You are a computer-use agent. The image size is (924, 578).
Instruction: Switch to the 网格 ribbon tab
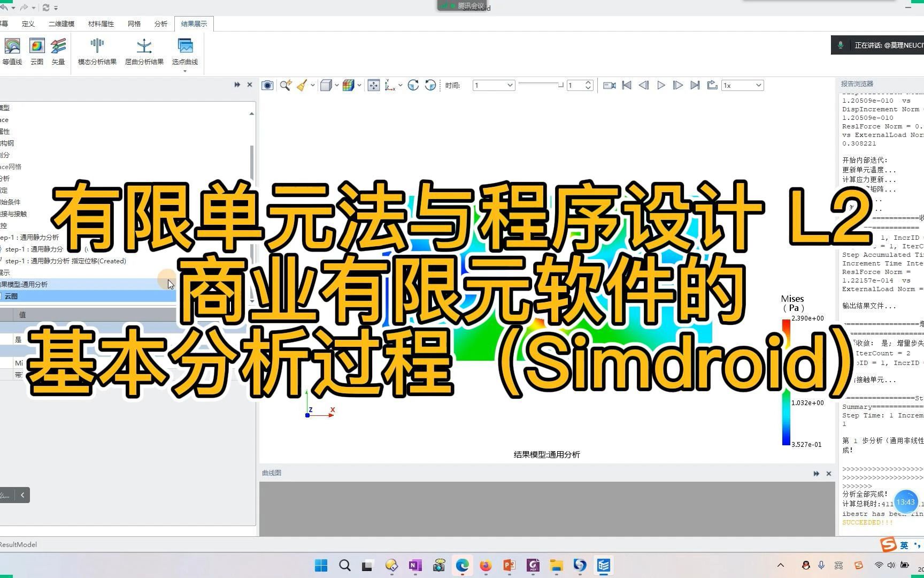[134, 24]
